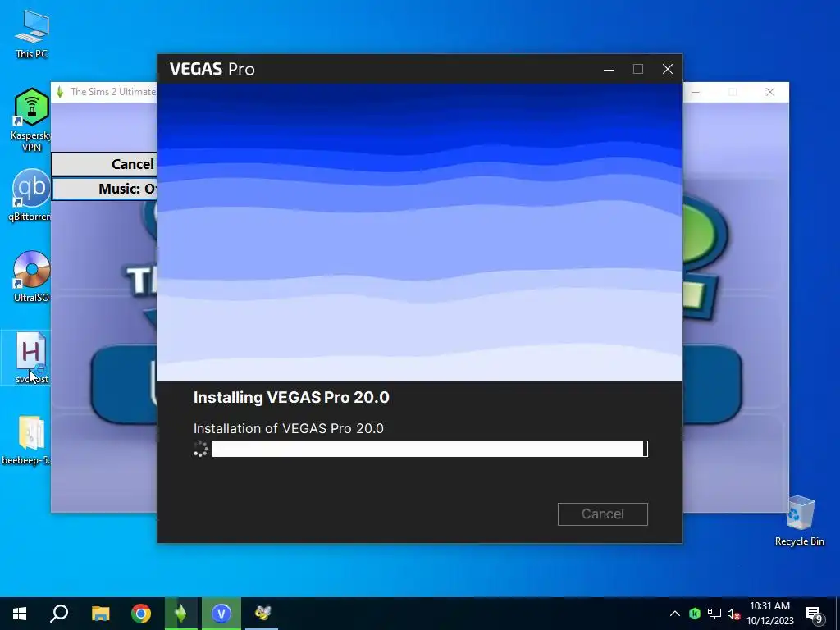This screenshot has height=630, width=840.
Task: Toggle the Music button in Sims 2 installer
Action: pos(104,189)
